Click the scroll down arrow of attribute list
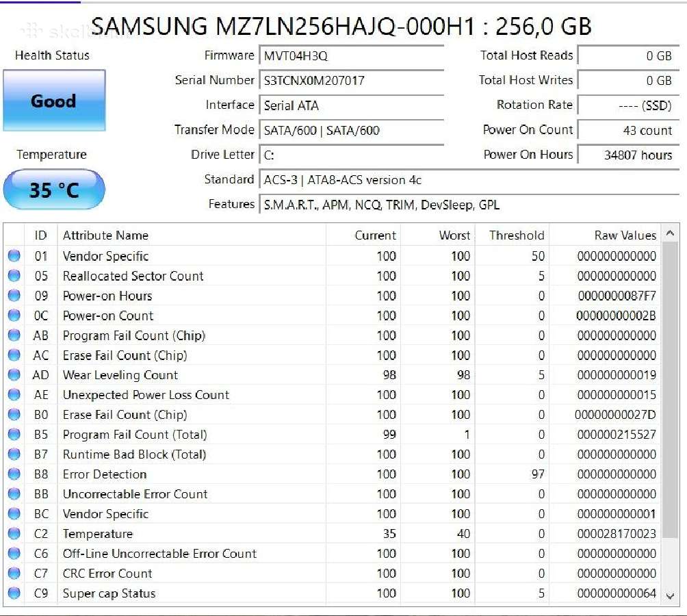This screenshot has width=687, height=616. point(670,596)
